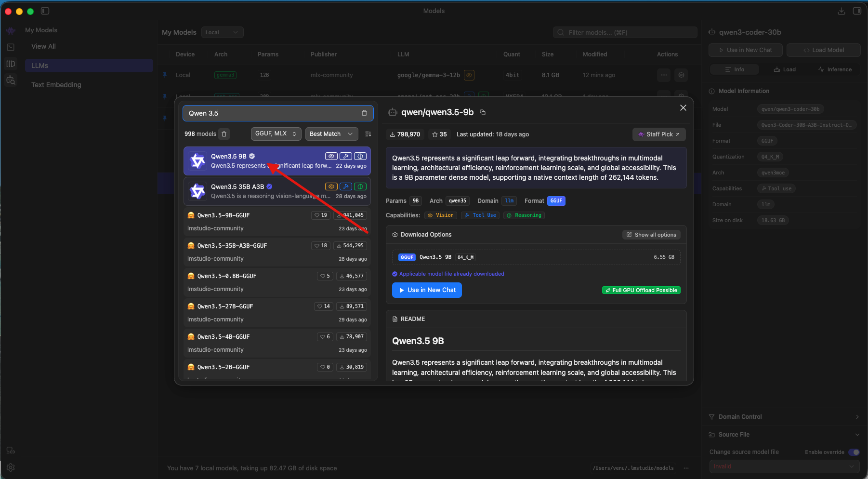This screenshot has height=479, width=868.
Task: Click the Filter models search field
Action: click(625, 32)
